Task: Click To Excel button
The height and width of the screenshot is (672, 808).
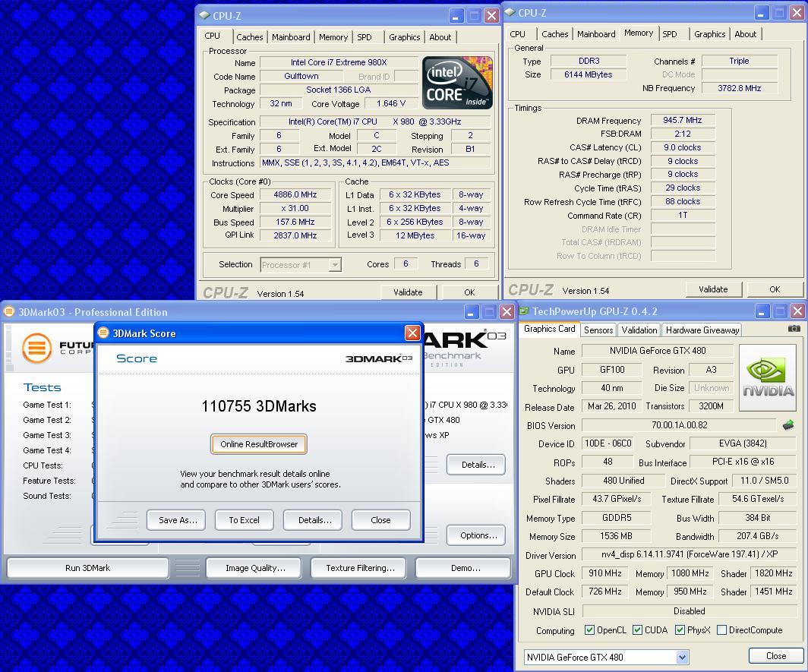Action: pos(244,520)
